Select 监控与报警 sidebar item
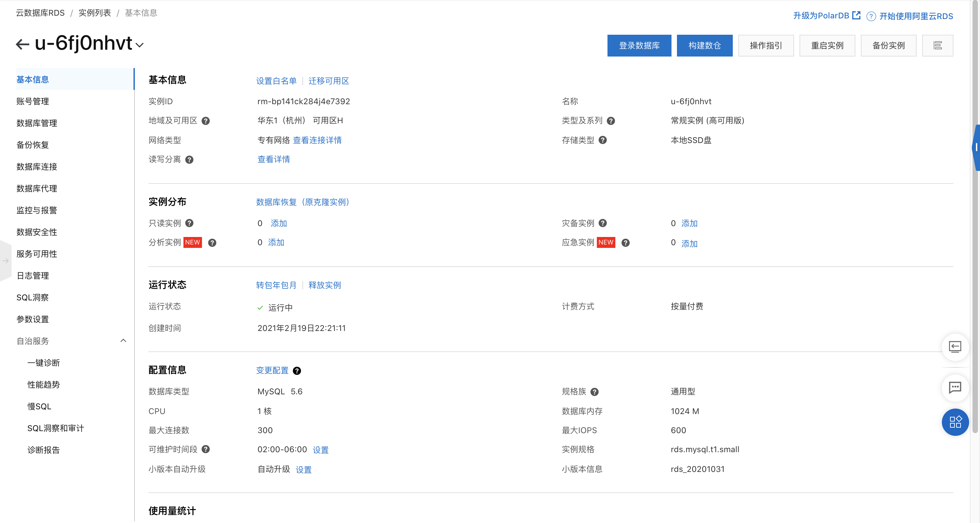 click(36, 210)
